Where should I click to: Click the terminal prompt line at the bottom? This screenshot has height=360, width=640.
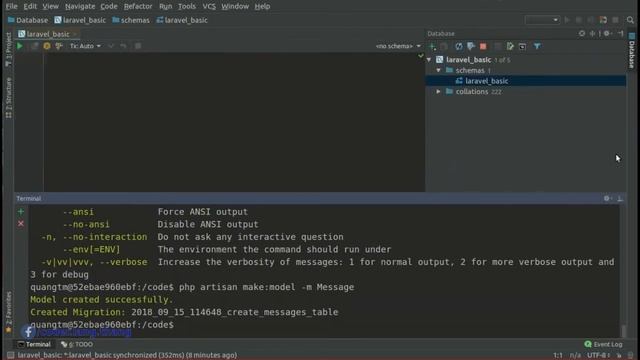[x=102, y=325]
